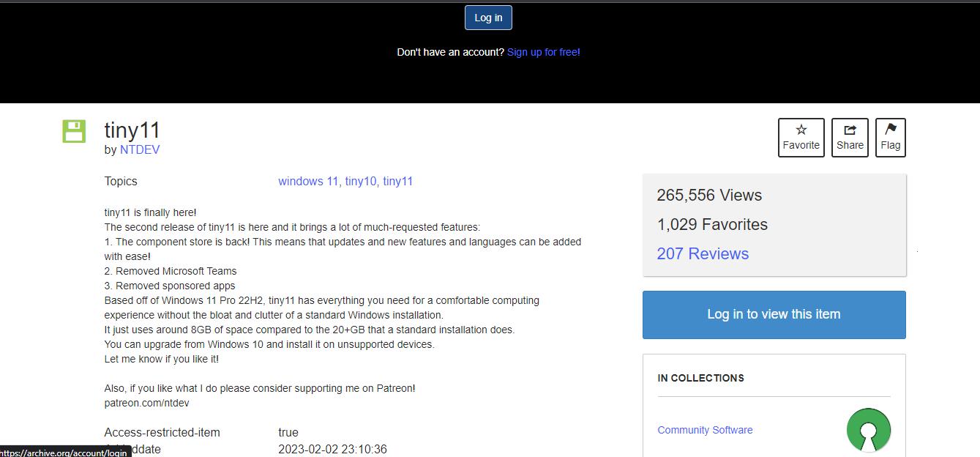This screenshot has width=980, height=457.
Task: Click the patreon.com/ntdev text
Action: point(147,403)
